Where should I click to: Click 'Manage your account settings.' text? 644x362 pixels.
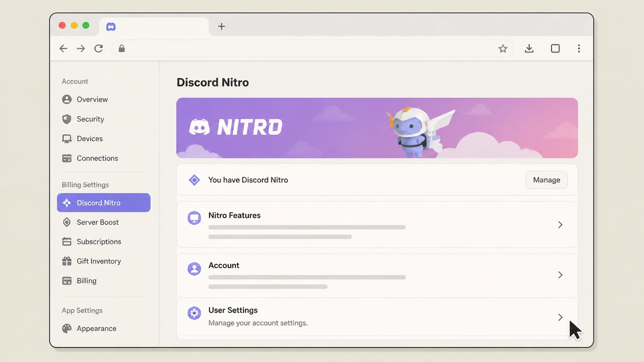click(x=258, y=323)
